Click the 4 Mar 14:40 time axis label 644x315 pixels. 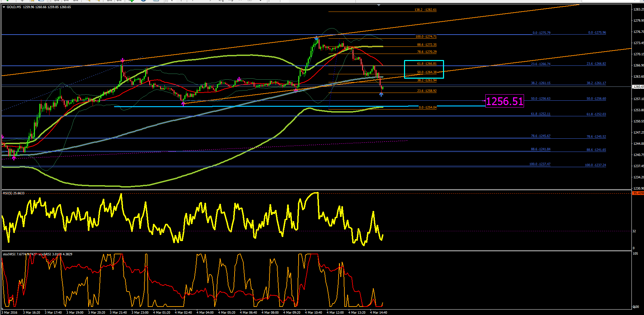(x=379, y=313)
